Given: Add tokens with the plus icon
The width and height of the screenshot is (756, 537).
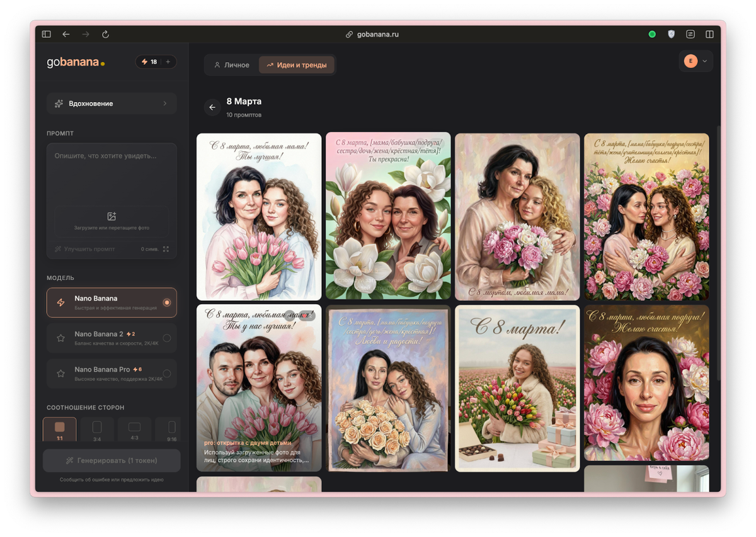Looking at the screenshot, I should click(168, 62).
